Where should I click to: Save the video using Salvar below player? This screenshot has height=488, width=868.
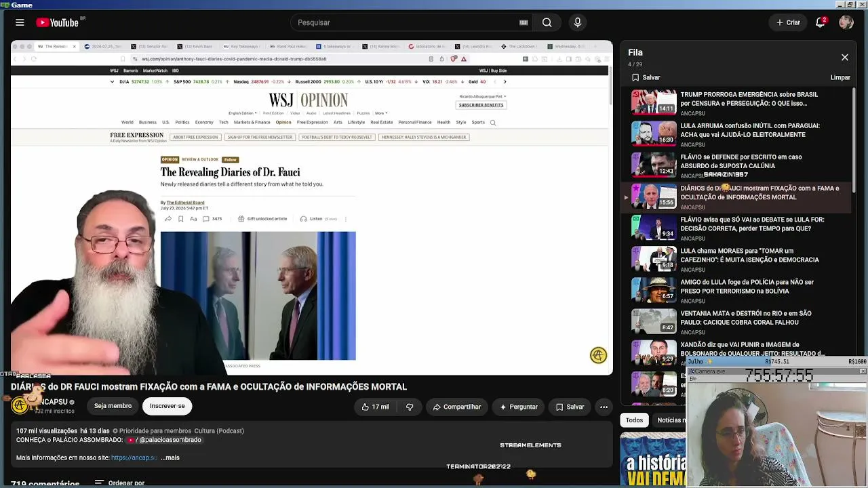(x=570, y=407)
